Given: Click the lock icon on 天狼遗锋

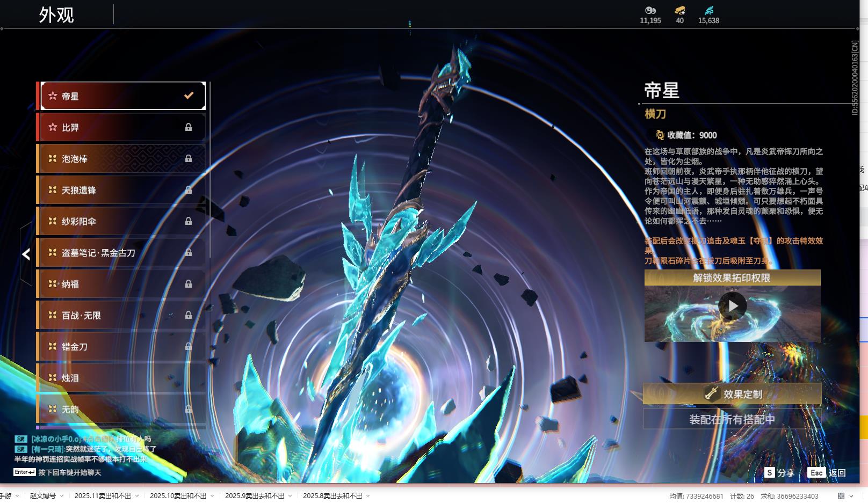Looking at the screenshot, I should coord(189,189).
